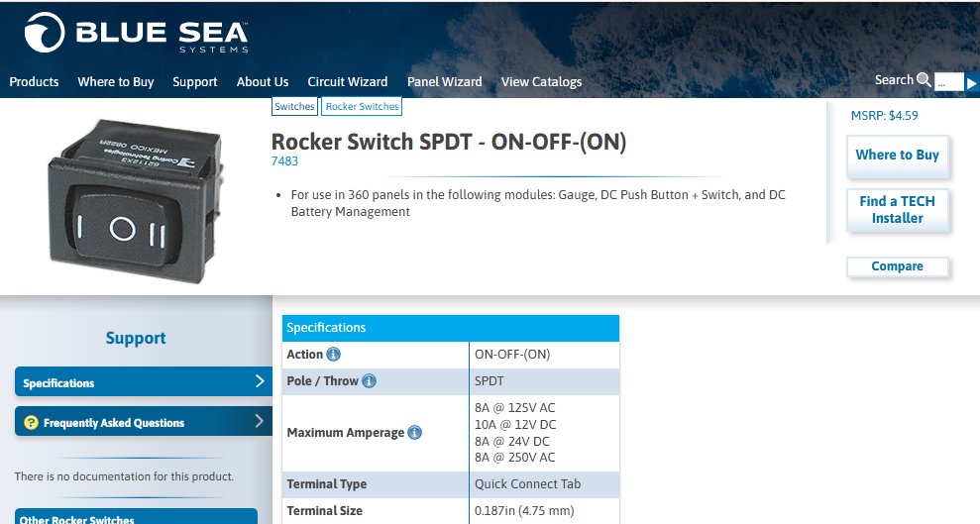Click the Where to Buy button
The image size is (980, 524).
(x=898, y=156)
